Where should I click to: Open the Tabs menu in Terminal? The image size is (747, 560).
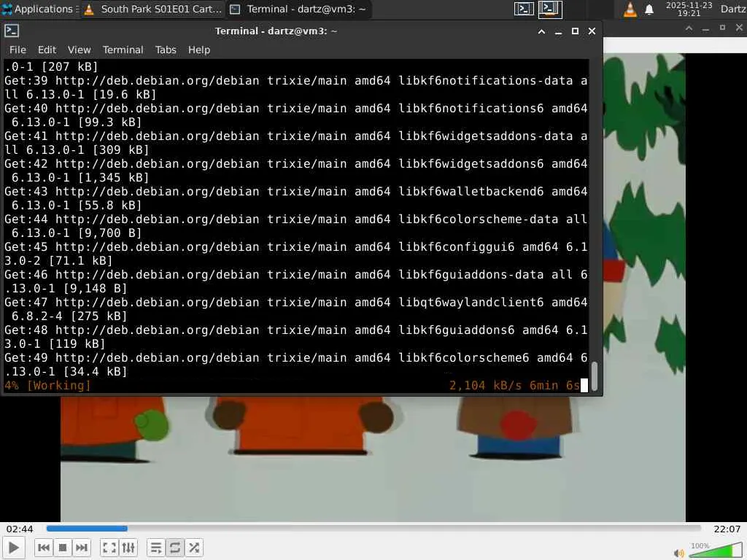166,50
